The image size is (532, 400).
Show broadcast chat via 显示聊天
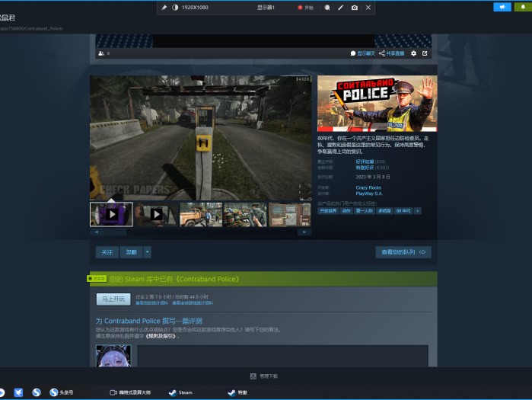pos(363,53)
